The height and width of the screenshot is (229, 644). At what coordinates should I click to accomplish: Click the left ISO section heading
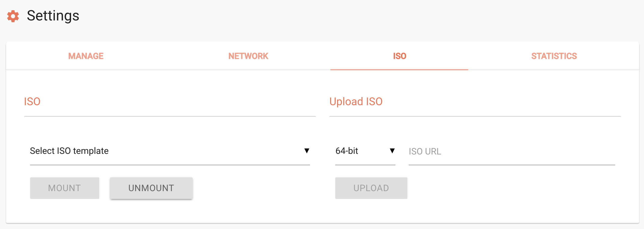pyautogui.click(x=32, y=102)
